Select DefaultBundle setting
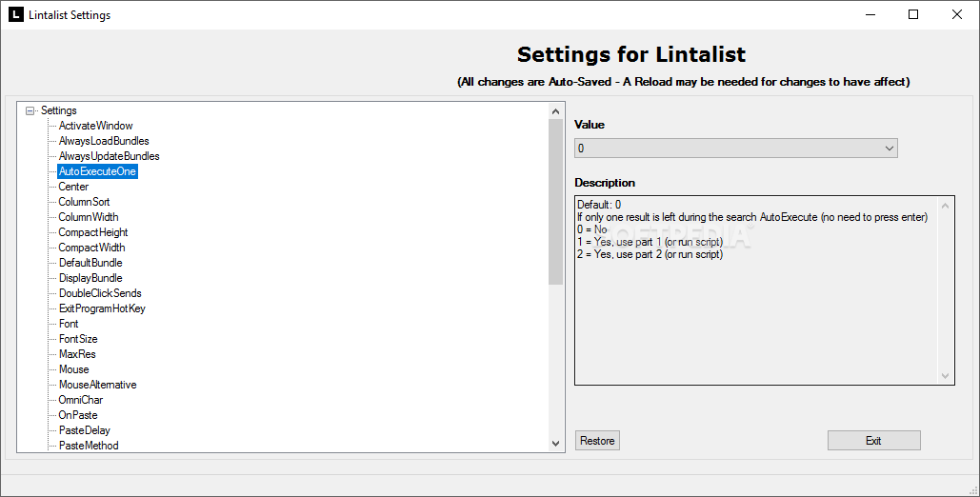The width and height of the screenshot is (980, 497). (x=90, y=263)
